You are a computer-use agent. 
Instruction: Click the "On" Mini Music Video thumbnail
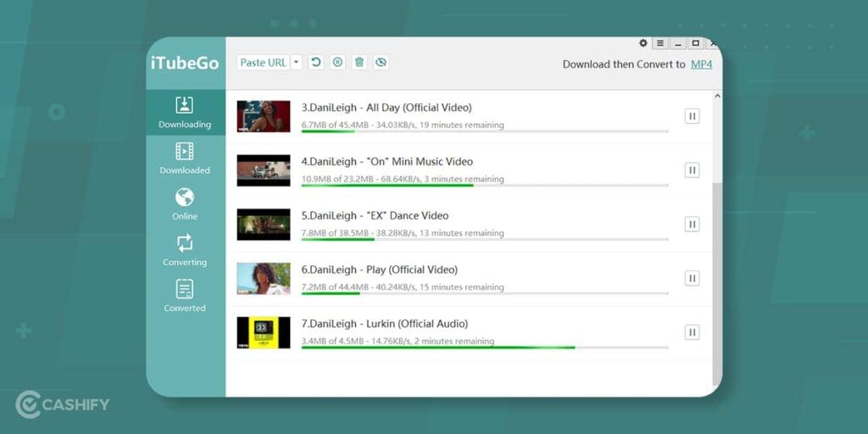[x=264, y=170]
